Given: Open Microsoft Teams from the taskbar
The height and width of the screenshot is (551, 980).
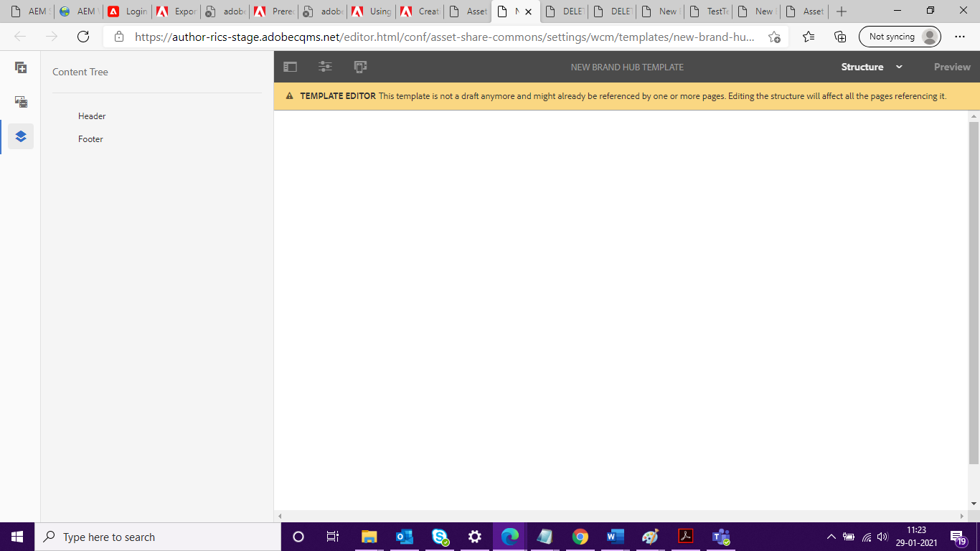Looking at the screenshot, I should [x=720, y=537].
